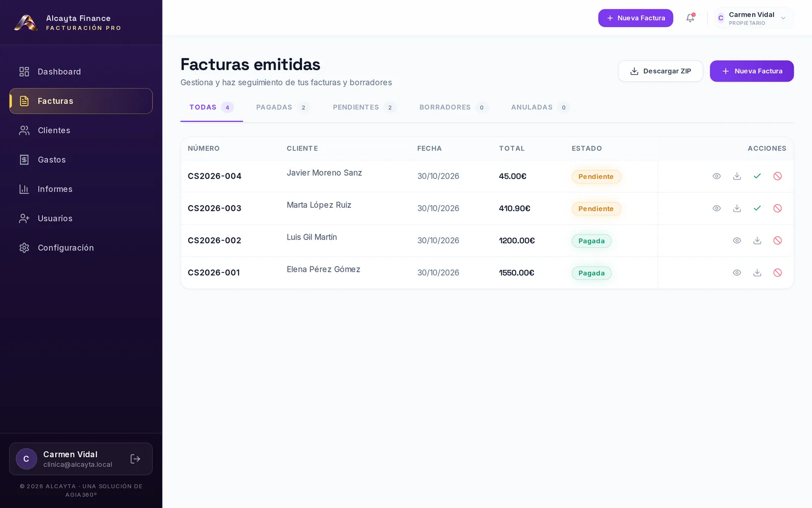Switch to the Pendientes tab
Image resolution: width=812 pixels, height=508 pixels.
pyautogui.click(x=364, y=107)
